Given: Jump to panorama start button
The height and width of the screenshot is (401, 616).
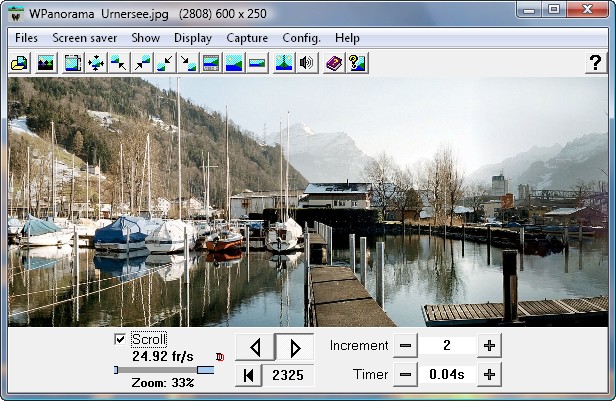Looking at the screenshot, I should pos(248,375).
